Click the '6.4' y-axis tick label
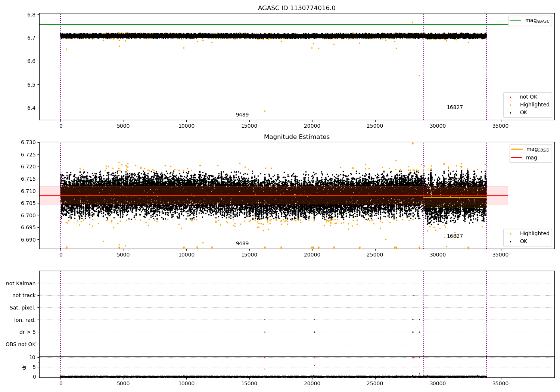This screenshot has width=560, height=392. tap(32, 108)
